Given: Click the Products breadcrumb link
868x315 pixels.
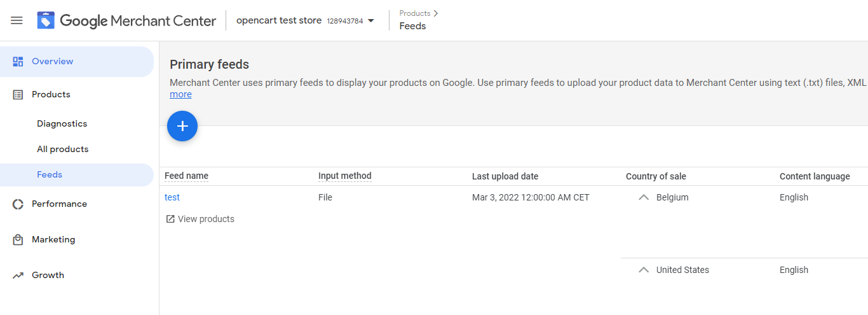Looking at the screenshot, I should (x=414, y=13).
